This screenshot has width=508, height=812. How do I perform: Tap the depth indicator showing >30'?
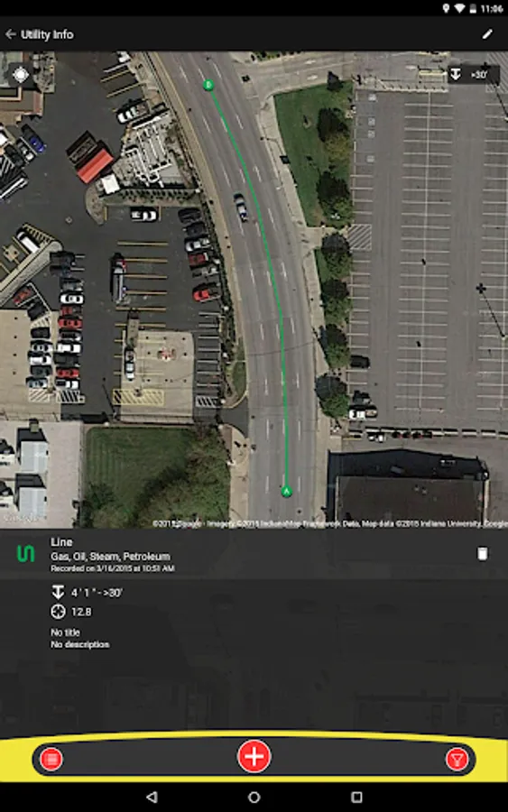point(474,75)
